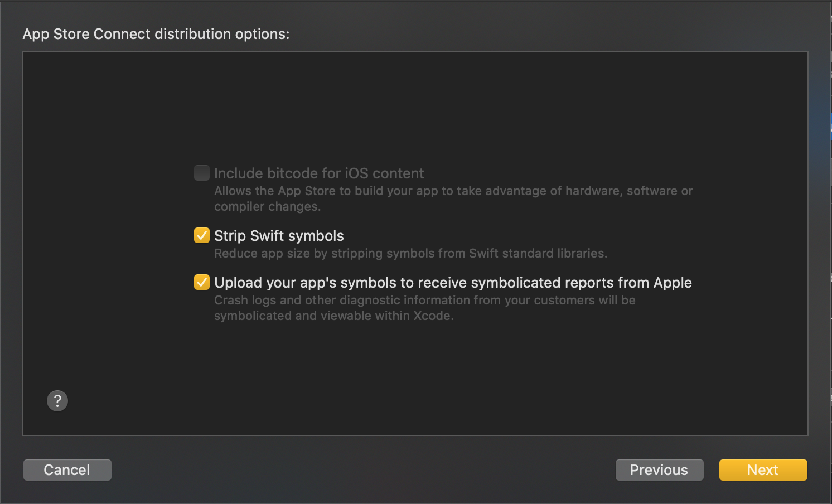Click the 'Strip Swift symbols' label text
The width and height of the screenshot is (832, 504).
point(279,236)
